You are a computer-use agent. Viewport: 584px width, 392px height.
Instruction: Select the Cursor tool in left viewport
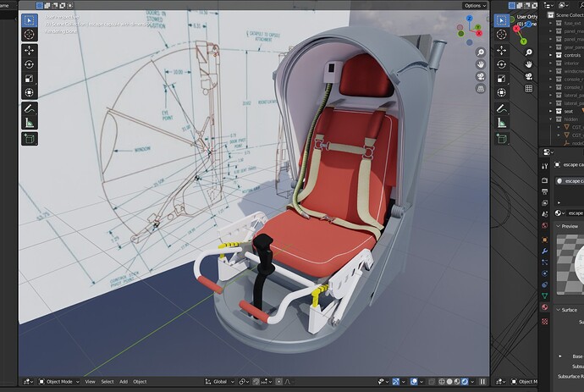(30, 35)
